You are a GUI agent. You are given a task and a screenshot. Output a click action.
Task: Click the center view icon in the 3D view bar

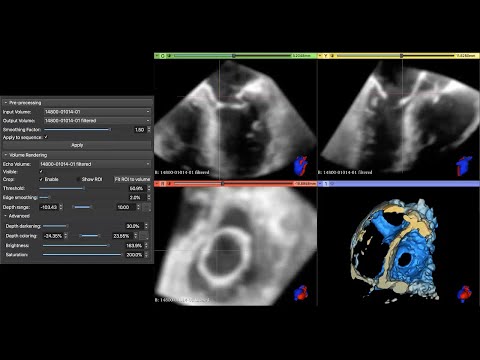[332, 184]
